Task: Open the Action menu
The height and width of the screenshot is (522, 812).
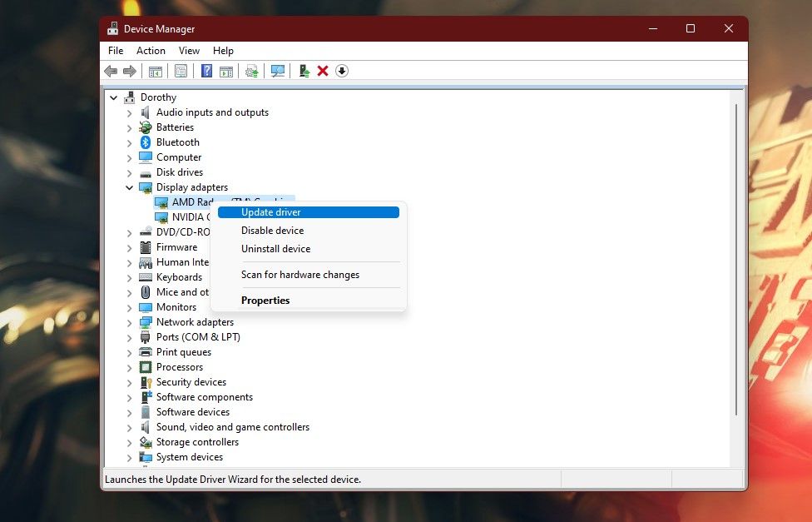Action: (x=151, y=51)
